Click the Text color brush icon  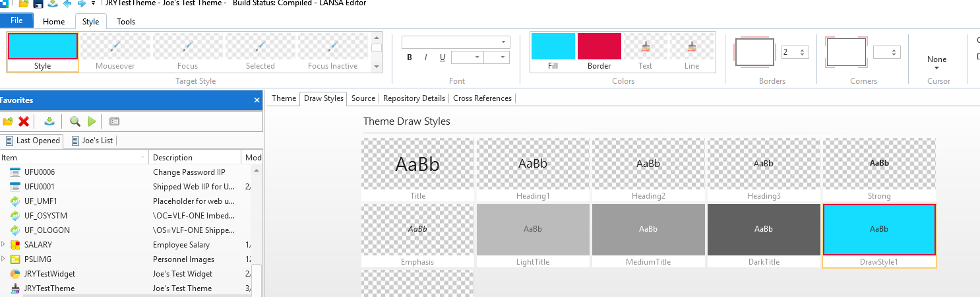click(x=646, y=46)
